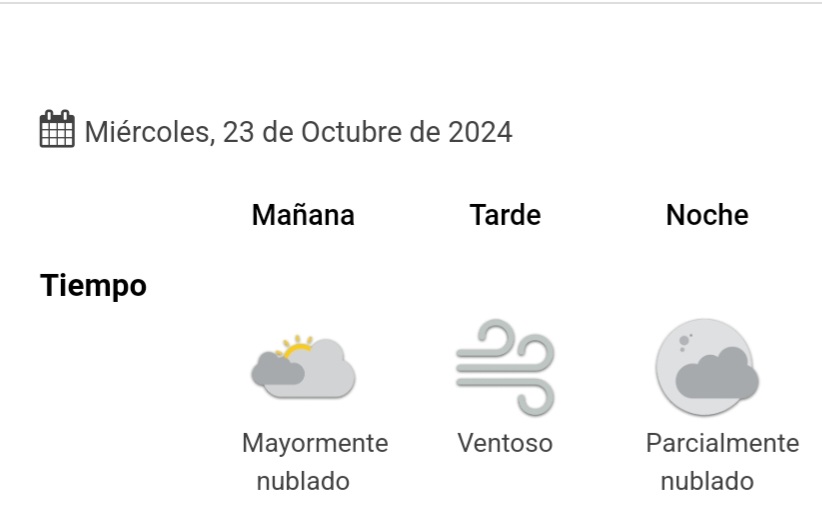Click the Ventoso condition label

[x=505, y=443]
